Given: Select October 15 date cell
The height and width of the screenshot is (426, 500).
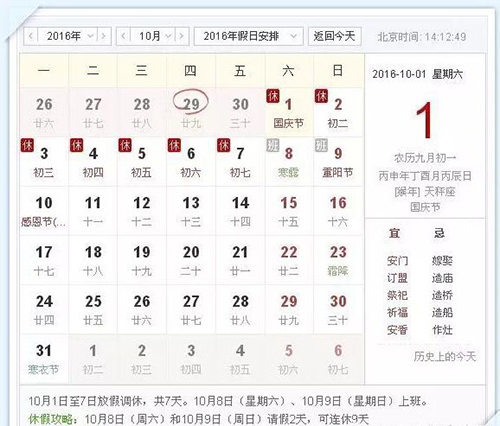Looking at the screenshot, I should pos(289,211).
